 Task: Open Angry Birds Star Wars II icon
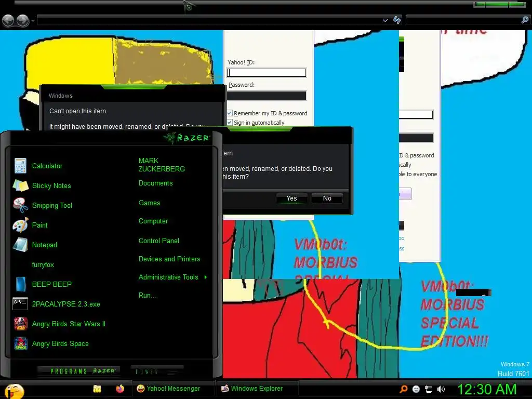tap(21, 324)
